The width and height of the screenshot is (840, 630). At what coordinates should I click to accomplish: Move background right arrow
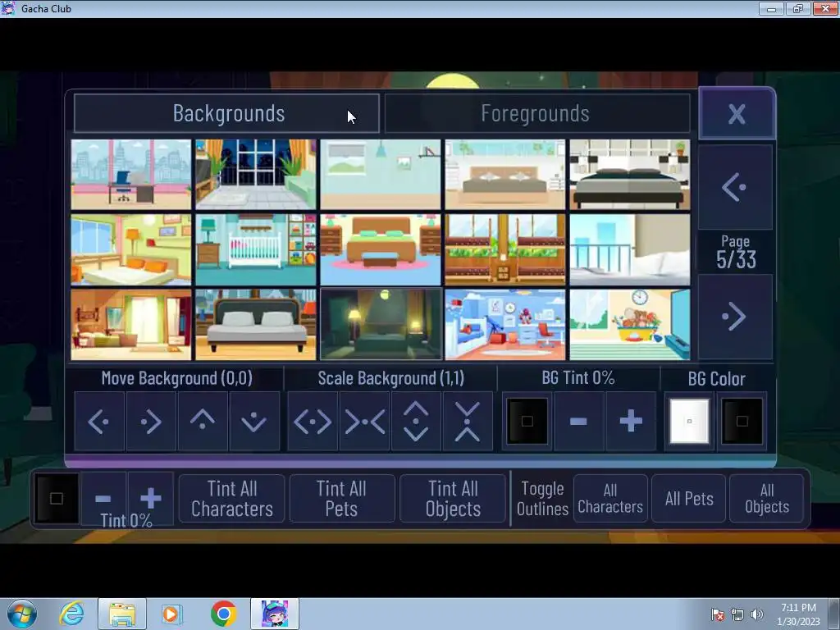151,422
